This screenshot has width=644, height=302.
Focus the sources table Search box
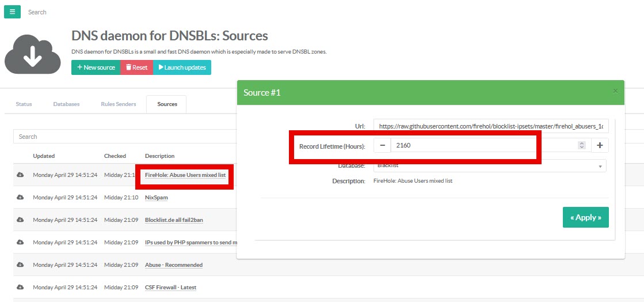click(x=124, y=137)
